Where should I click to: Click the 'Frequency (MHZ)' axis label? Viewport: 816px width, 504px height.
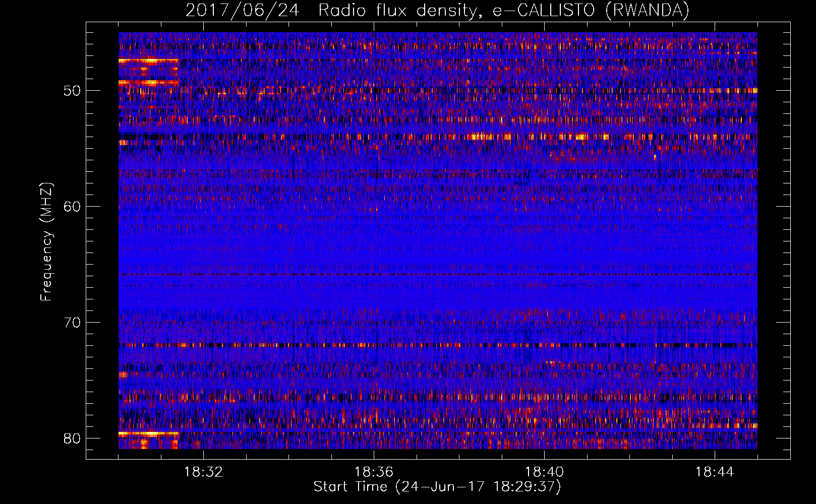(46, 241)
